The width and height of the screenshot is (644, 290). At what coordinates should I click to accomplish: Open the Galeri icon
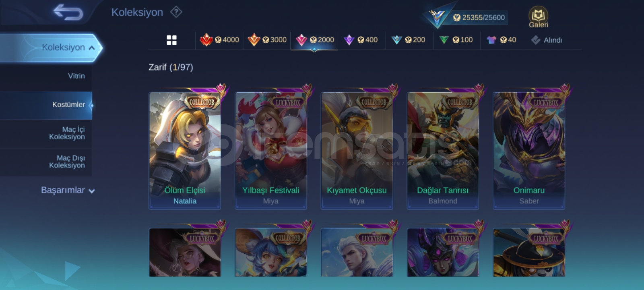pyautogui.click(x=538, y=17)
